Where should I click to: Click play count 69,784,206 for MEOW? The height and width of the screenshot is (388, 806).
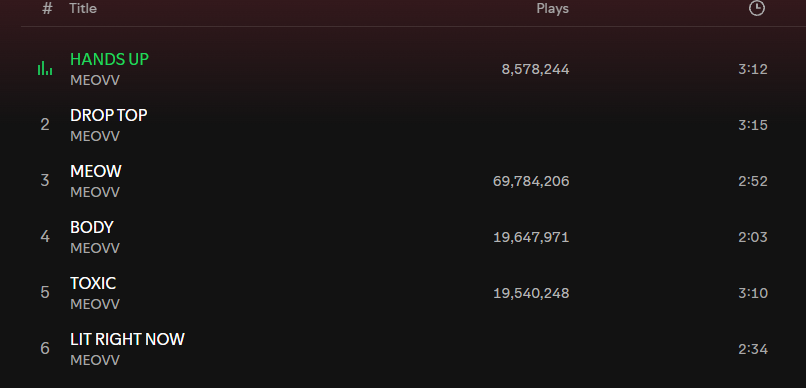[531, 181]
